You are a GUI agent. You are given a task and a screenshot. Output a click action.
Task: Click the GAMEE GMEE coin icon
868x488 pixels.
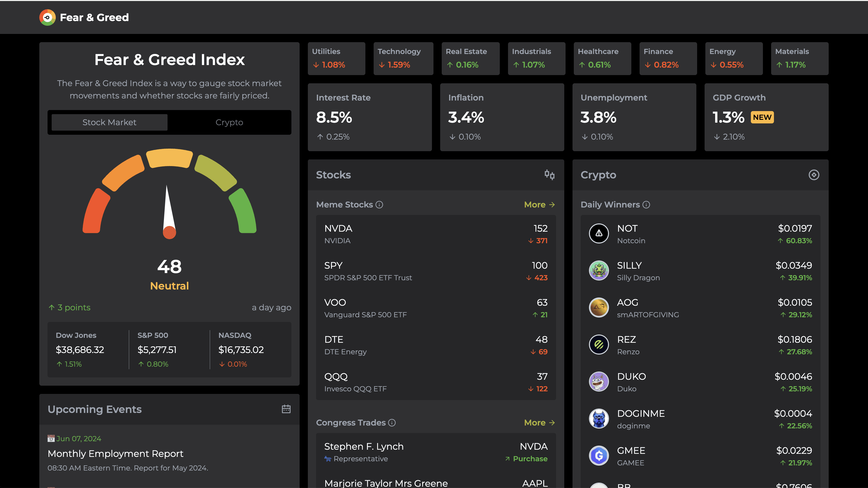pyautogui.click(x=599, y=456)
